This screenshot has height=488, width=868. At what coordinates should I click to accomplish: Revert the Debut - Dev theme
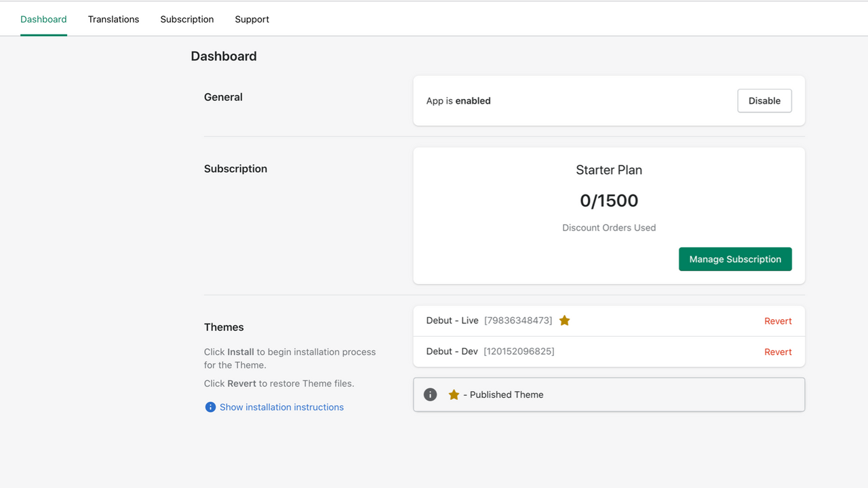tap(778, 351)
